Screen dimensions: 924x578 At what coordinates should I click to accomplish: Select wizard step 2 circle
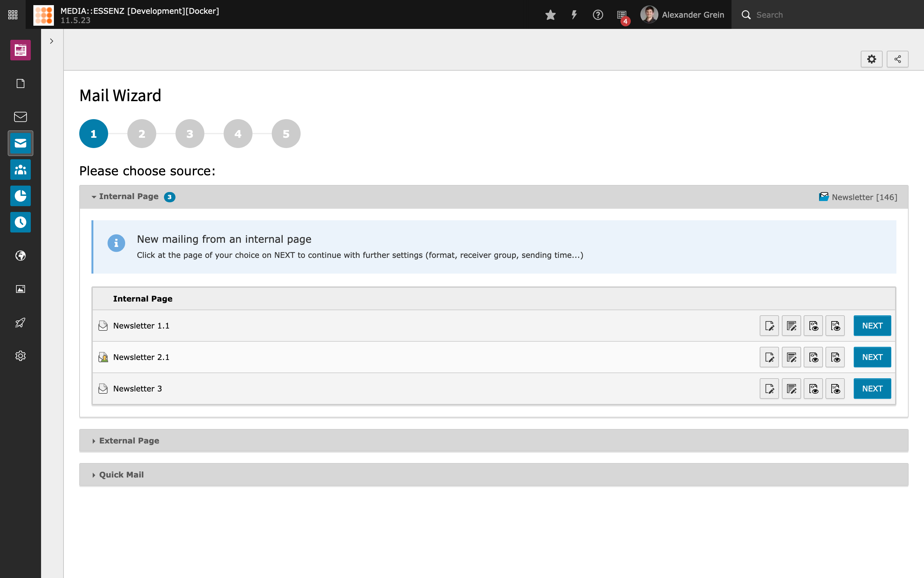(x=142, y=134)
